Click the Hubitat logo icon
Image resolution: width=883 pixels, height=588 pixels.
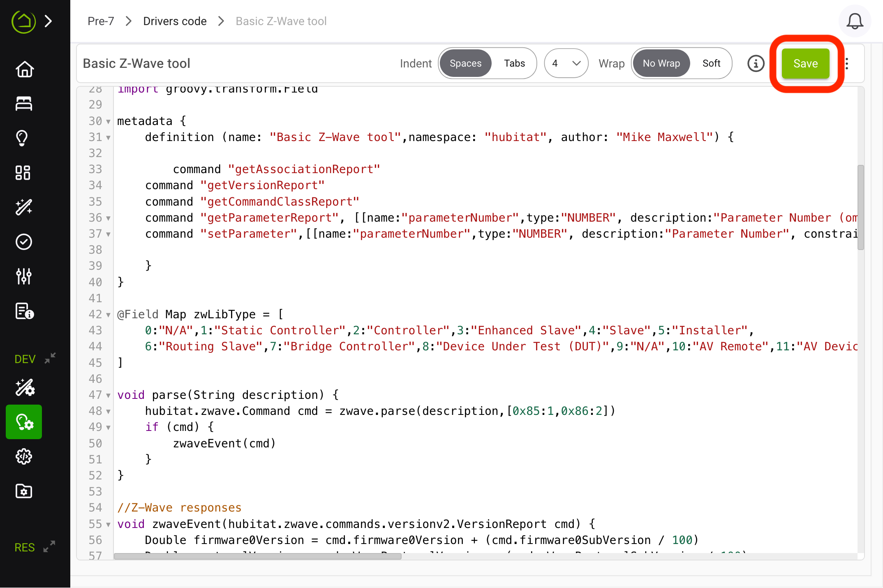click(23, 21)
